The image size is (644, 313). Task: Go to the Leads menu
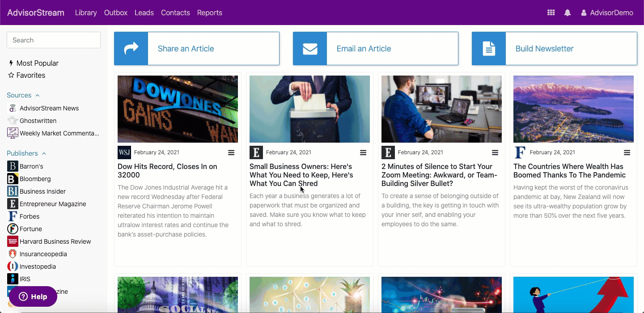[x=144, y=13]
